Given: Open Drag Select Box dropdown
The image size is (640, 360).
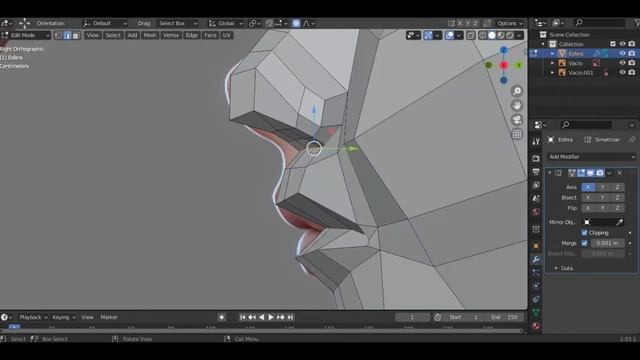Looking at the screenshot, I should (178, 23).
